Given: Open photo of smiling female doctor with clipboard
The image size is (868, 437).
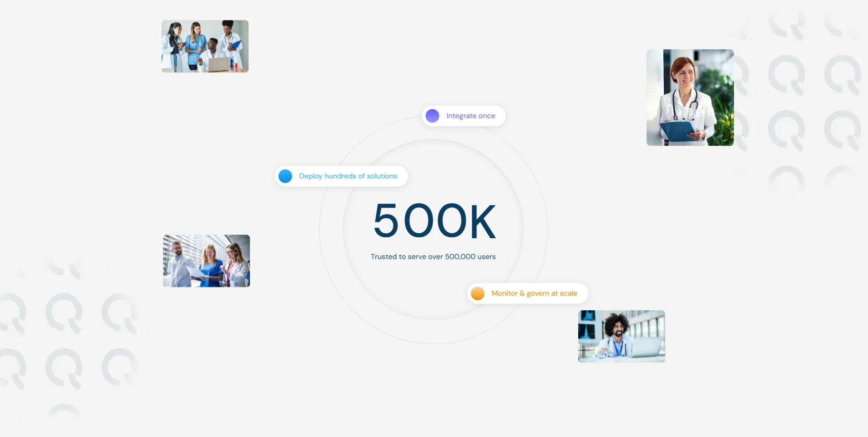Looking at the screenshot, I should pyautogui.click(x=690, y=97).
